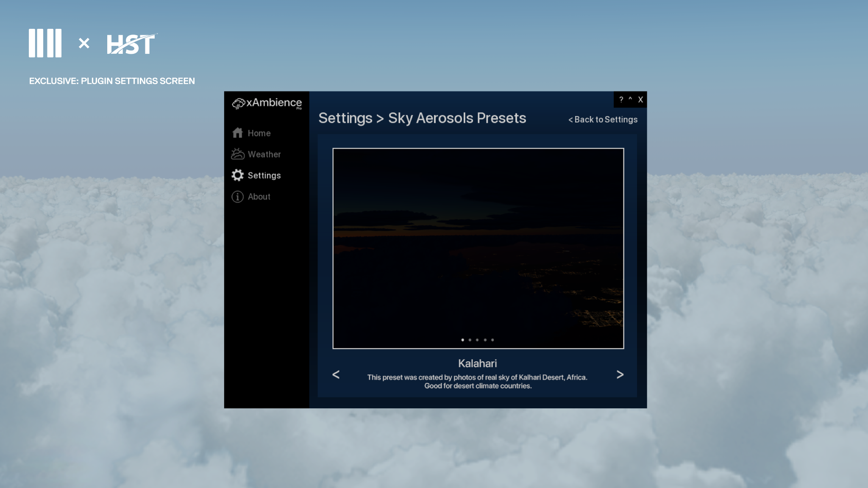Click the HST logo at top left

coord(131,44)
